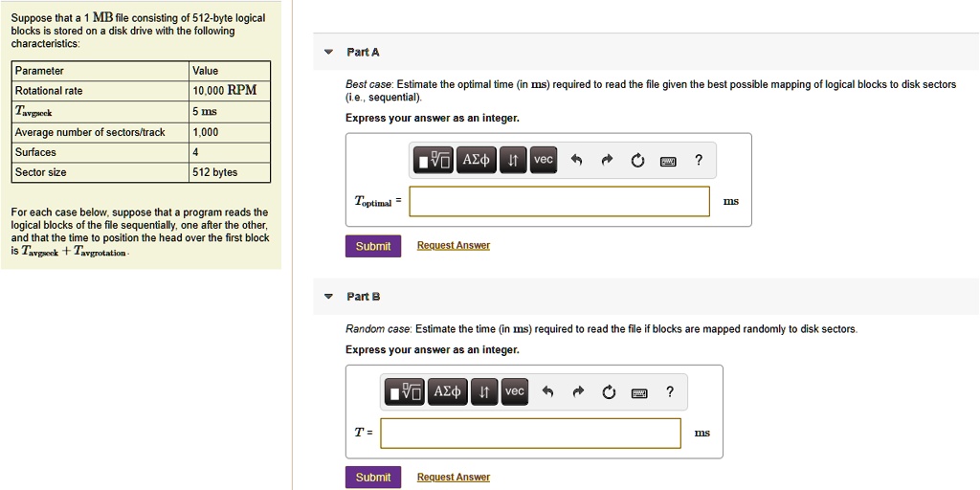
Task: Open the Greek symbols menu in Part A
Action: (475, 161)
